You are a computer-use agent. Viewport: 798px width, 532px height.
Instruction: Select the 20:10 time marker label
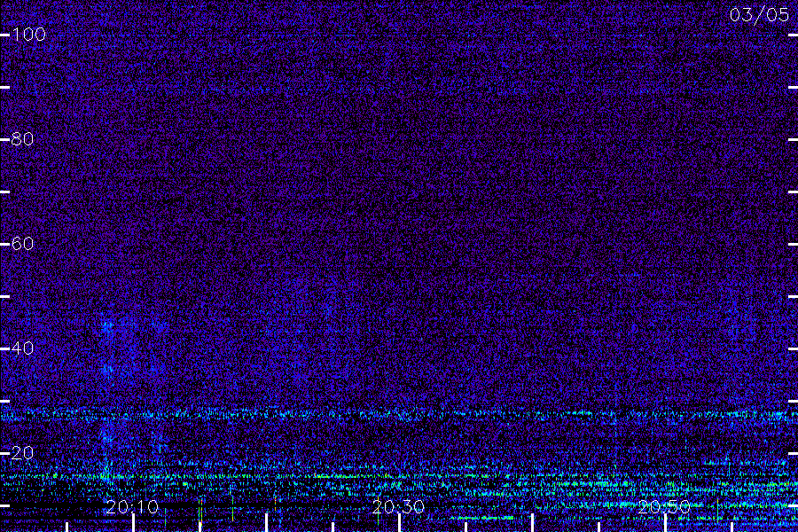[132, 507]
